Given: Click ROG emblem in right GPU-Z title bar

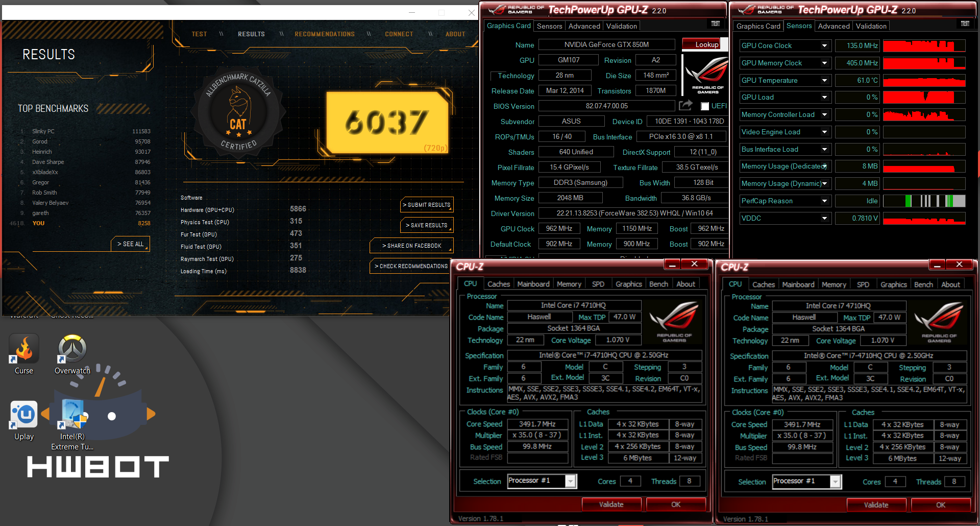Looking at the screenshot, I should point(765,10).
